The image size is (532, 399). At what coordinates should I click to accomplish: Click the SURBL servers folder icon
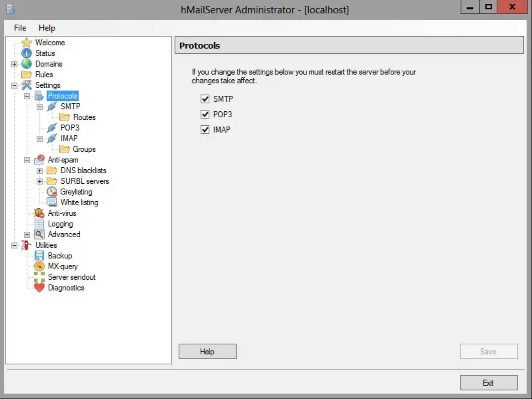(x=52, y=181)
